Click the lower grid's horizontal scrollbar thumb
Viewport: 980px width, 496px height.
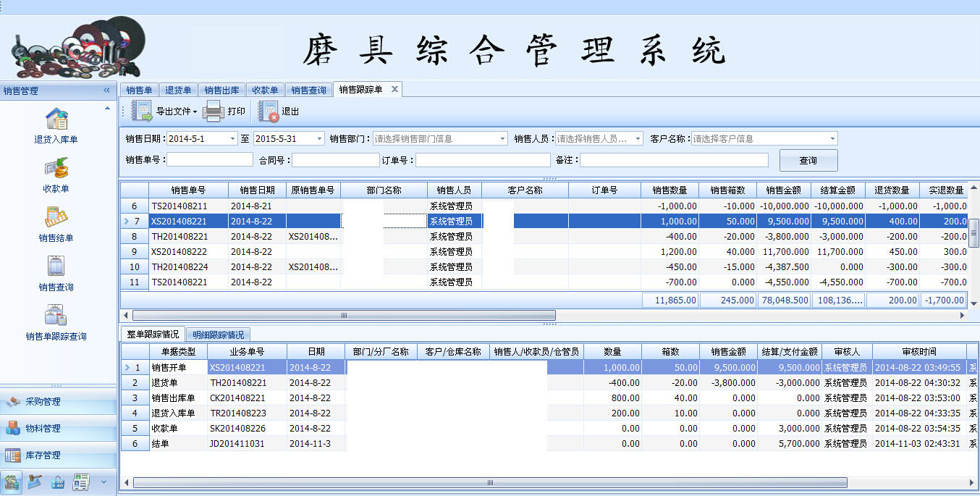[490, 482]
